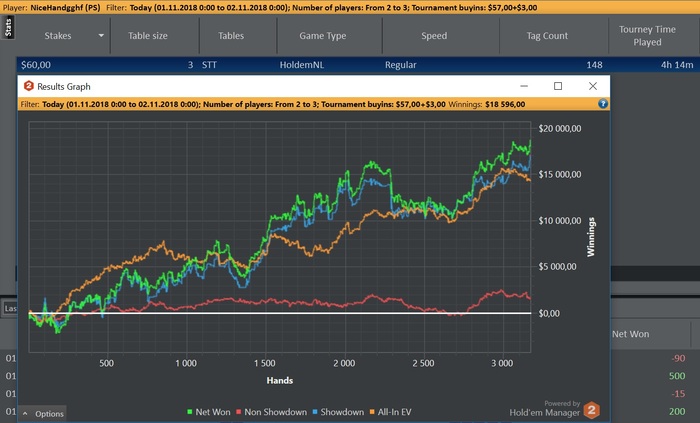Click the Speed column header
The image size is (700, 423).
coord(434,36)
